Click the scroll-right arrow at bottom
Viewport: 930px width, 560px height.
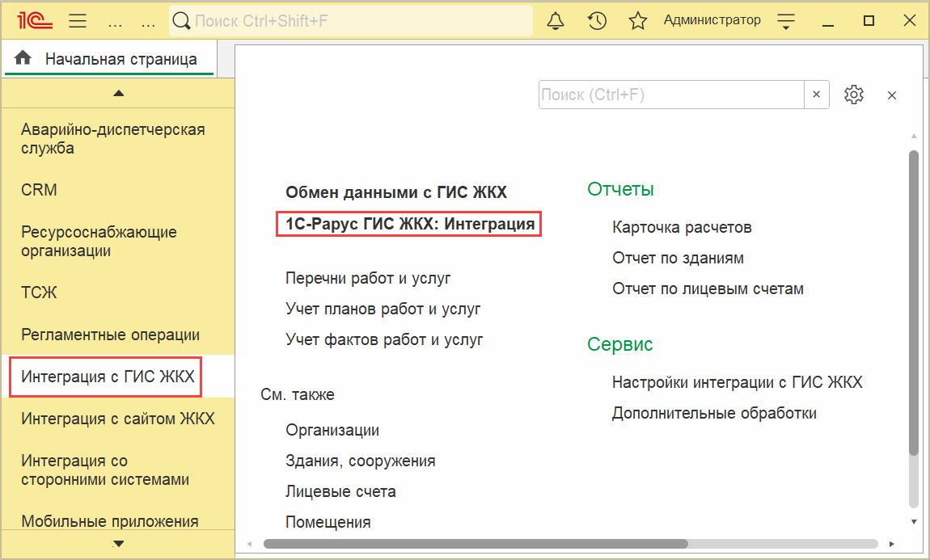tap(891, 543)
